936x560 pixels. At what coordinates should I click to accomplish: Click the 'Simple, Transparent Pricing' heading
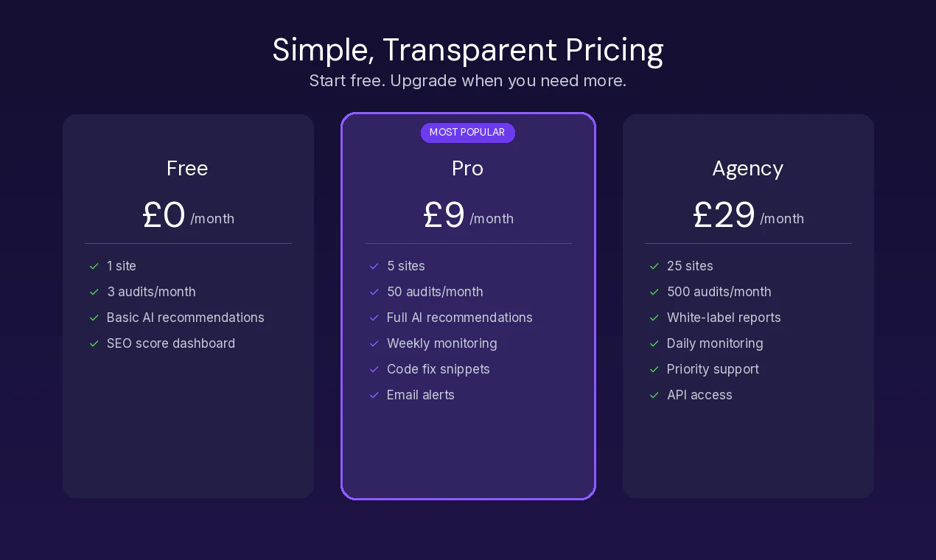tap(467, 50)
